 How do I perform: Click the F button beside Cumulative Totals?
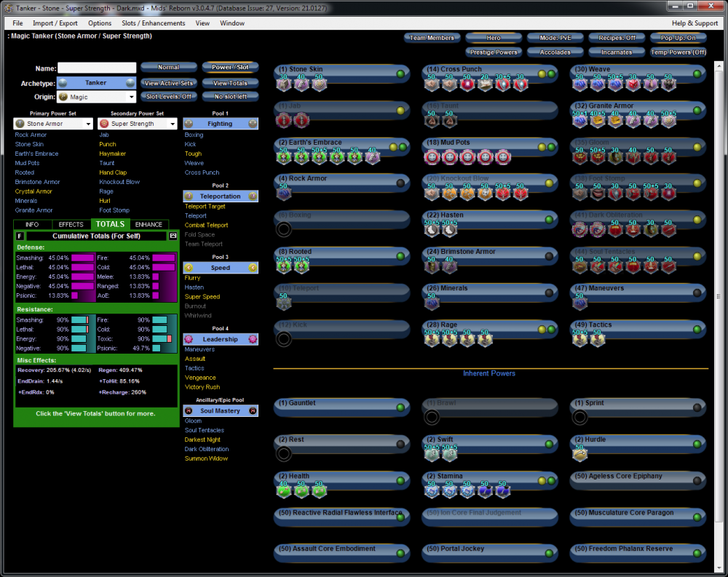click(20, 236)
